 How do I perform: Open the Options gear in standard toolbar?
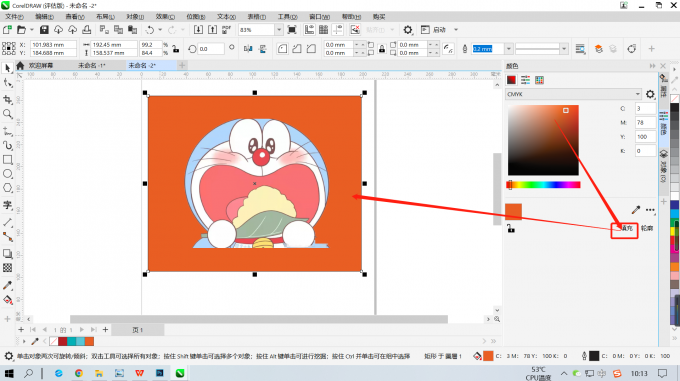coord(408,29)
